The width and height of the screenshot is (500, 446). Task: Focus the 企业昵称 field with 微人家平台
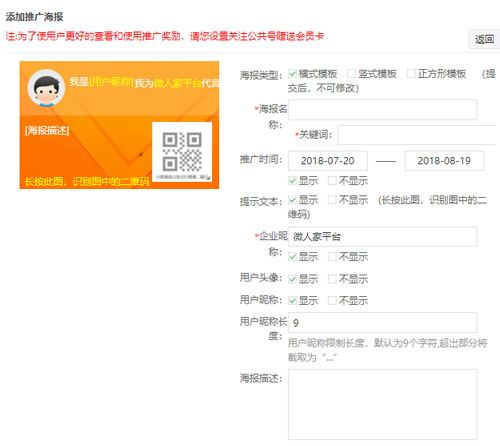382,237
